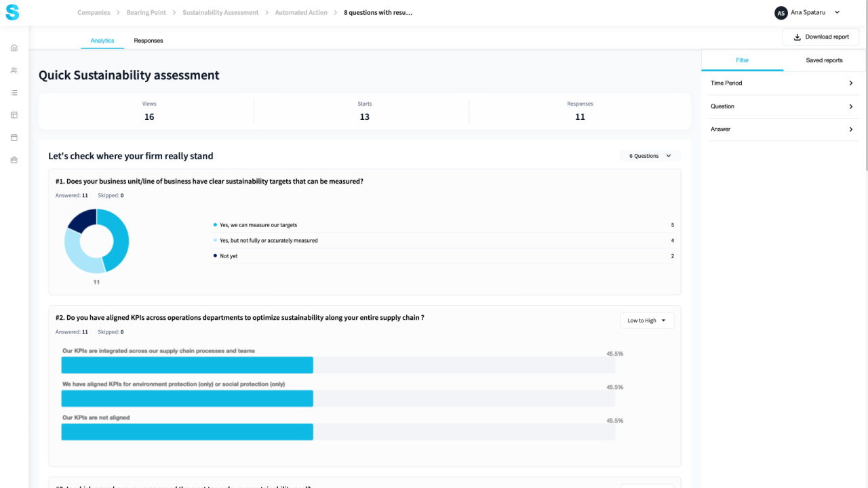Image resolution: width=868 pixels, height=488 pixels.
Task: Open the Low to High sort dropdown
Action: pyautogui.click(x=647, y=321)
